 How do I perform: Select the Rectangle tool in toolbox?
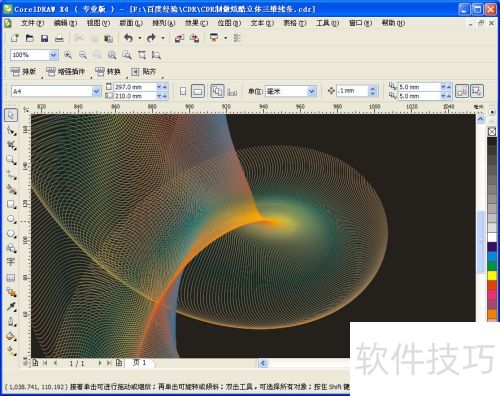[11, 204]
